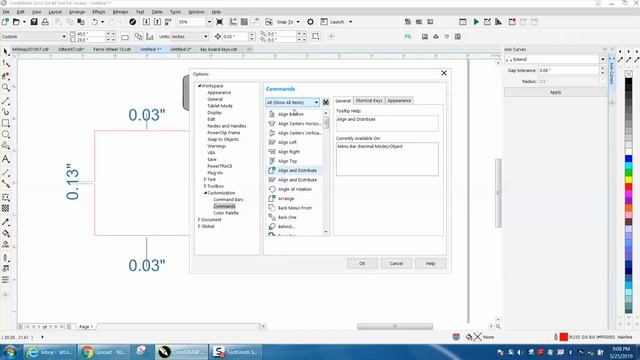Switch to Ferris Wheel document tab

point(112,49)
